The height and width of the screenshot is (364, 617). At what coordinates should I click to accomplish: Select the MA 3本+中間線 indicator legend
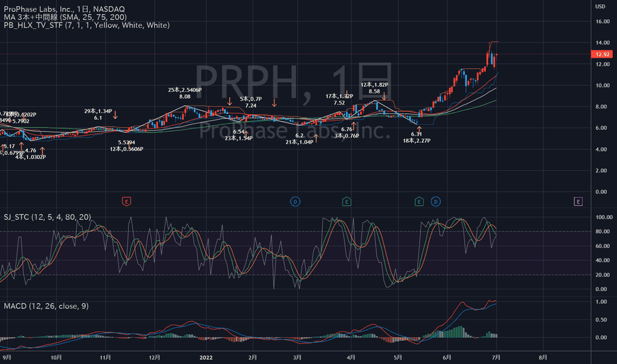(66, 17)
